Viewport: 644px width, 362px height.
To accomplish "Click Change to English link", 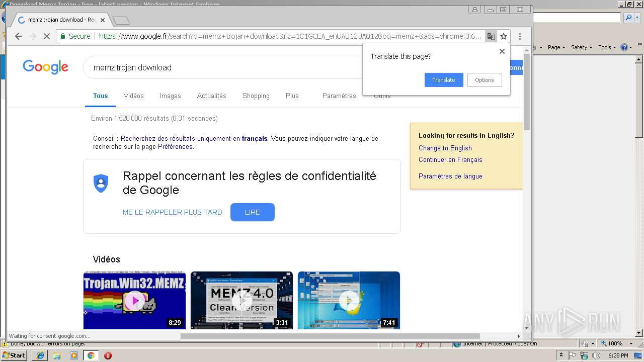I will [445, 148].
